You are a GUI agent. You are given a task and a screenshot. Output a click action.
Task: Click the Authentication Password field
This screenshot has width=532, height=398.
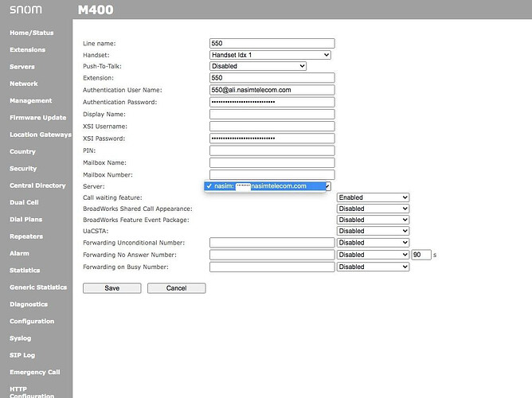272,102
